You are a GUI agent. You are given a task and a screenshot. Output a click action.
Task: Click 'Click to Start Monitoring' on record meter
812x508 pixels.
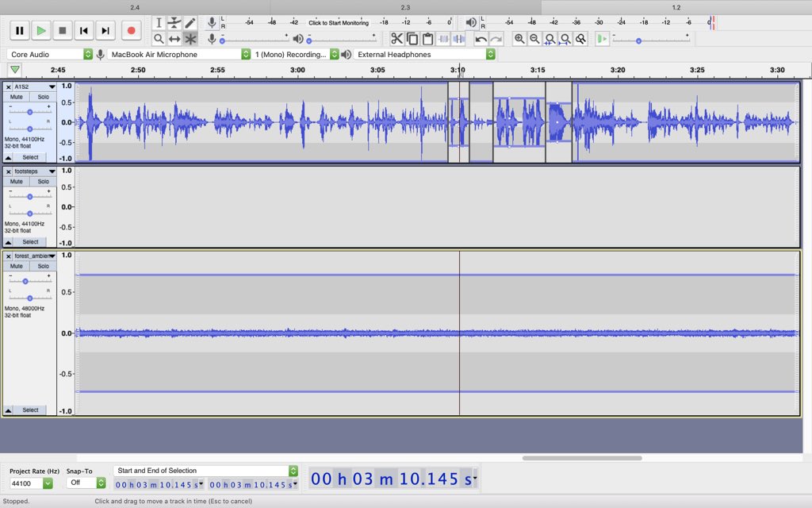point(339,23)
